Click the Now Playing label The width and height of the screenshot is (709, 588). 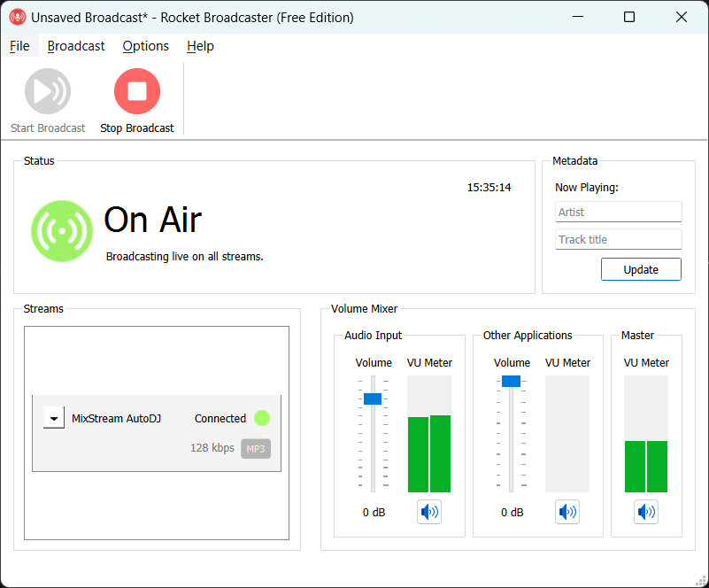coord(587,188)
